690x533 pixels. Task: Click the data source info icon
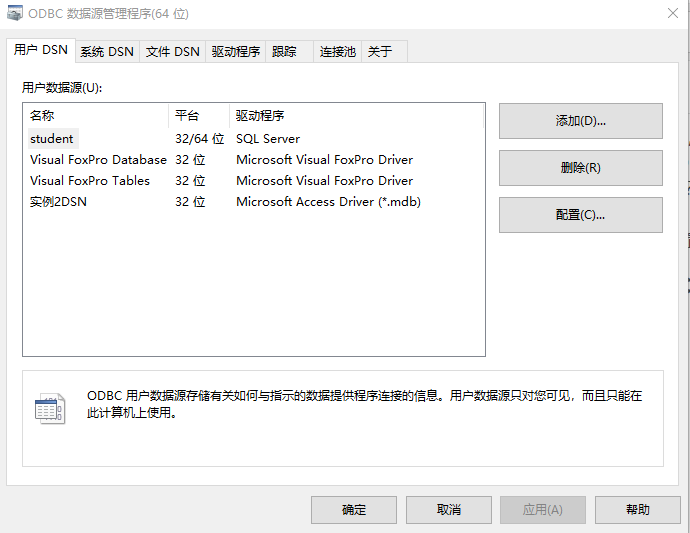click(x=49, y=408)
